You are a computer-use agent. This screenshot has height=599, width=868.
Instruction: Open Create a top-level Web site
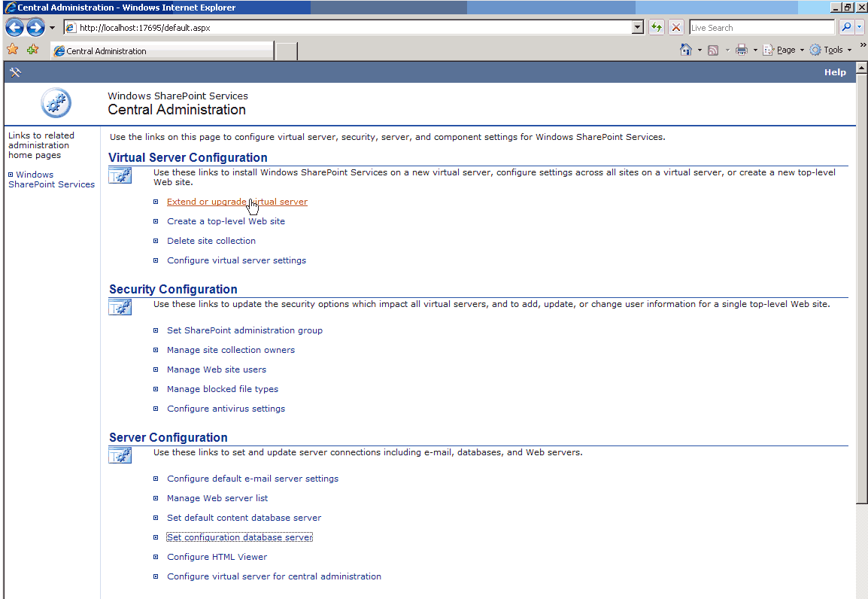[226, 221]
